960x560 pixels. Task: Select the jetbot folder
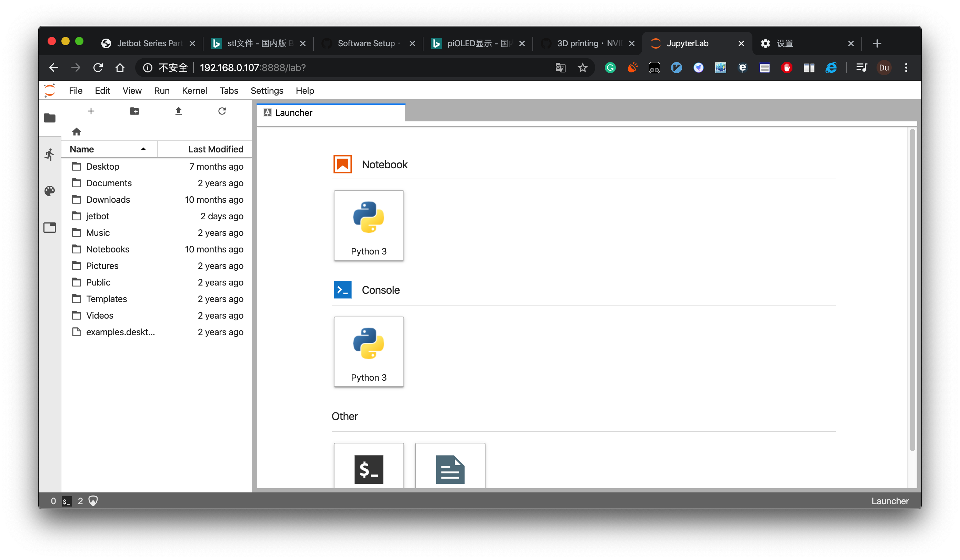click(x=98, y=216)
